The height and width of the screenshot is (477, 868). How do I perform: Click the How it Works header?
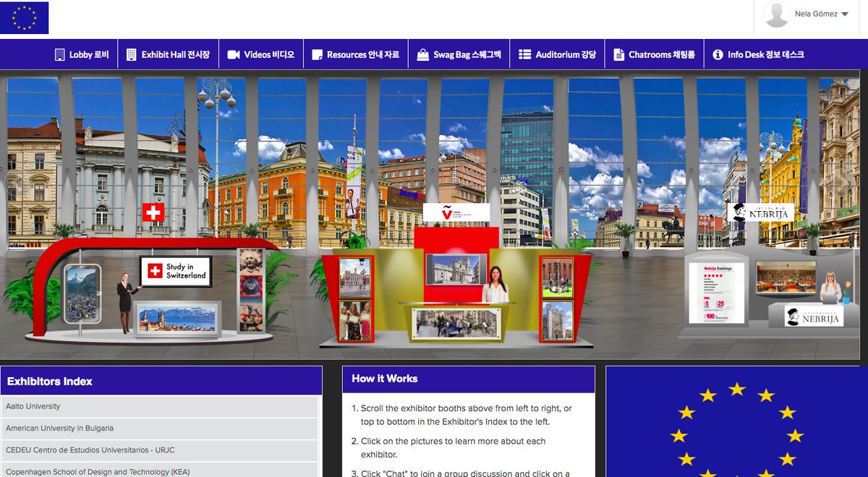click(x=469, y=379)
